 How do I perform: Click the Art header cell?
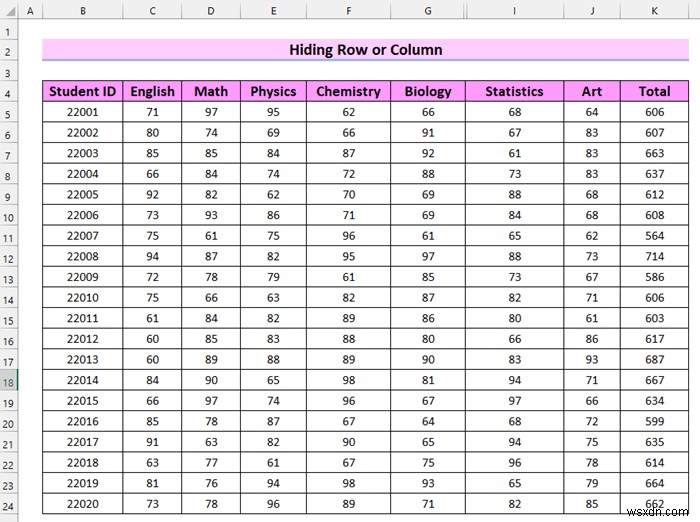coord(592,92)
